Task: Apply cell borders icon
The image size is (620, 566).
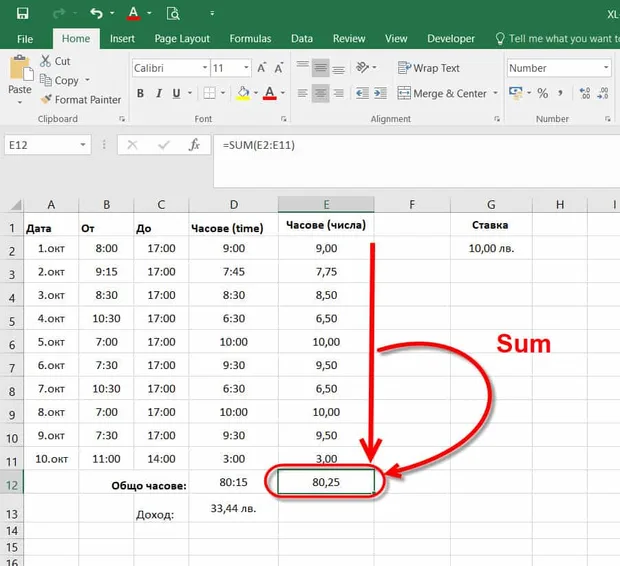Action: [x=209, y=93]
